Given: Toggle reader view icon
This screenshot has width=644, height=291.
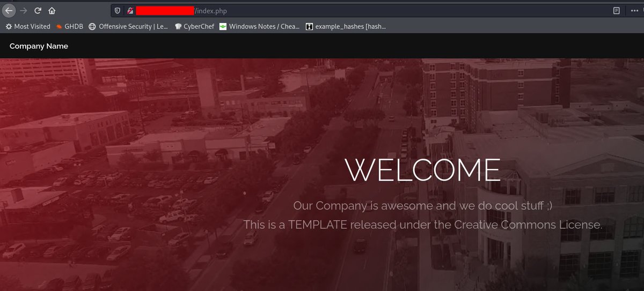Looking at the screenshot, I should point(616,10).
